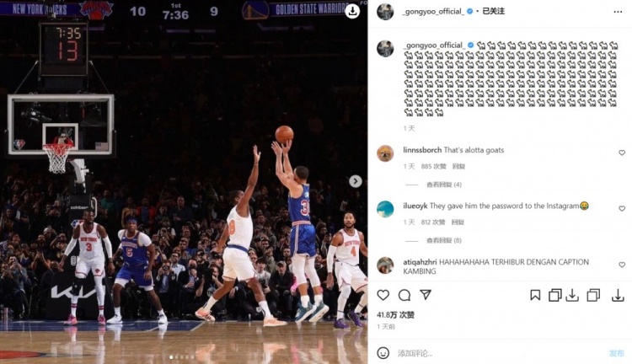The height and width of the screenshot is (364, 632).
Task: Like ilueoyk's comment with heart
Action: pos(622,208)
